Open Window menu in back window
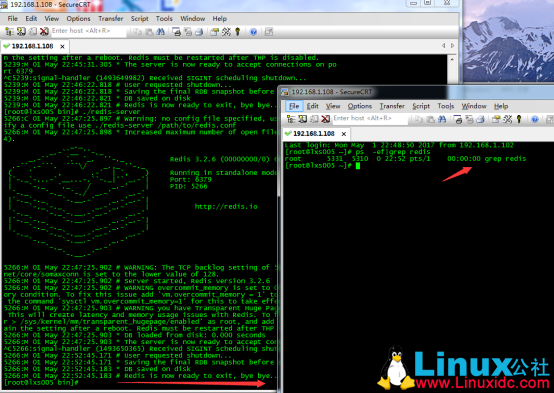The height and width of the screenshot is (393, 554). (x=193, y=19)
